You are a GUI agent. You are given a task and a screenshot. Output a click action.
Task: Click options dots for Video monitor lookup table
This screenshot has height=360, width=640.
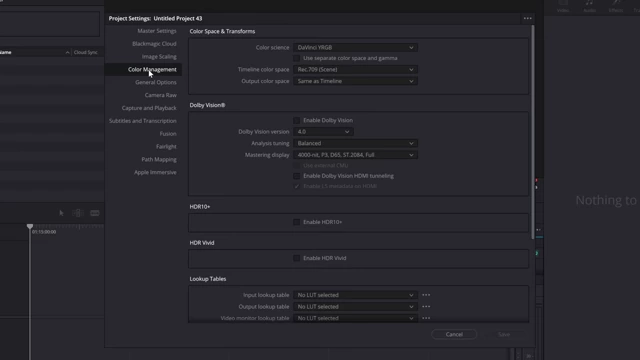coord(426,318)
